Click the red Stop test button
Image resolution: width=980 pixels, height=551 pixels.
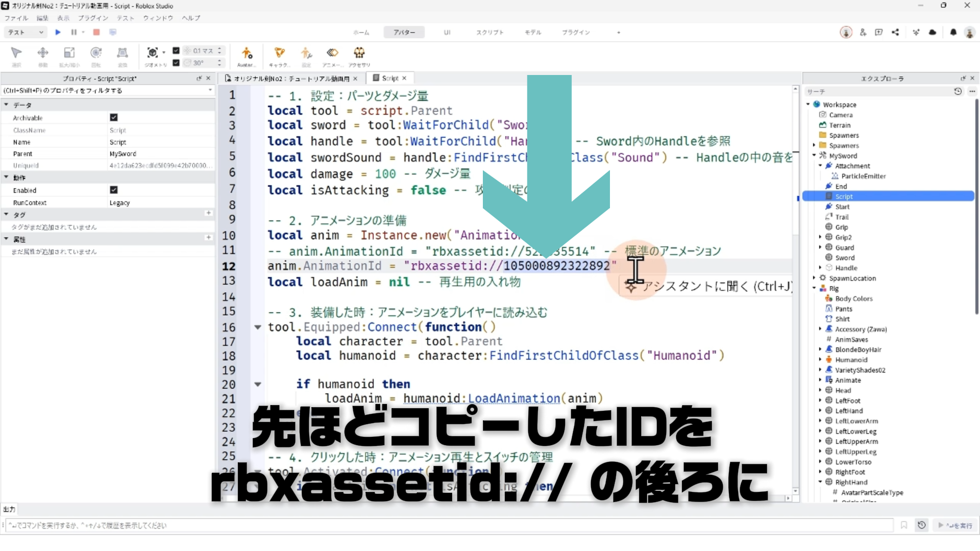click(96, 32)
